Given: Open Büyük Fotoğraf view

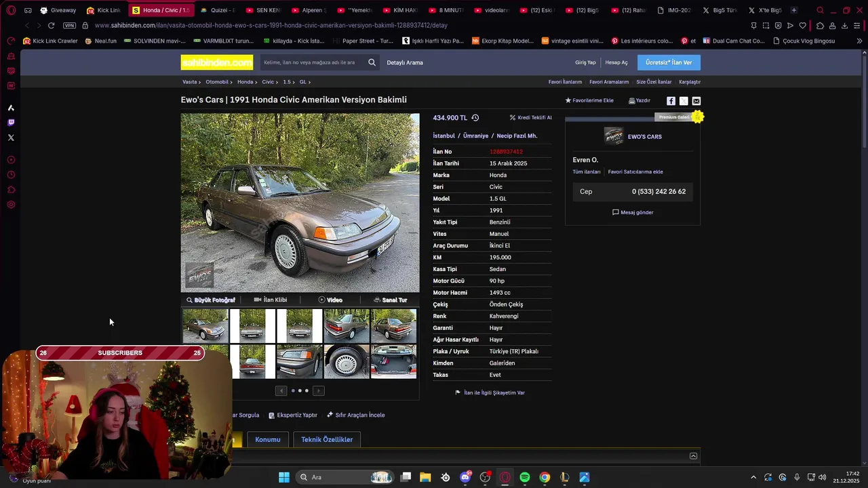Looking at the screenshot, I should tap(211, 300).
